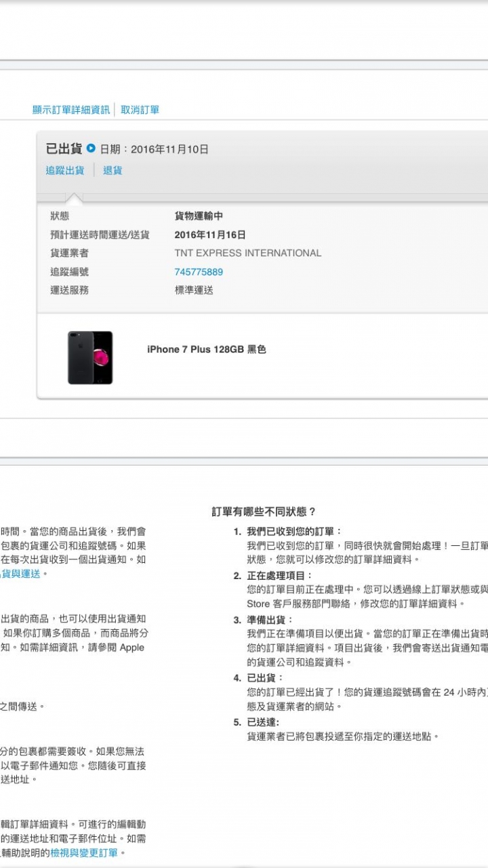Click the 訂單有哪些不同狀態？ heading

pyautogui.click(x=264, y=512)
